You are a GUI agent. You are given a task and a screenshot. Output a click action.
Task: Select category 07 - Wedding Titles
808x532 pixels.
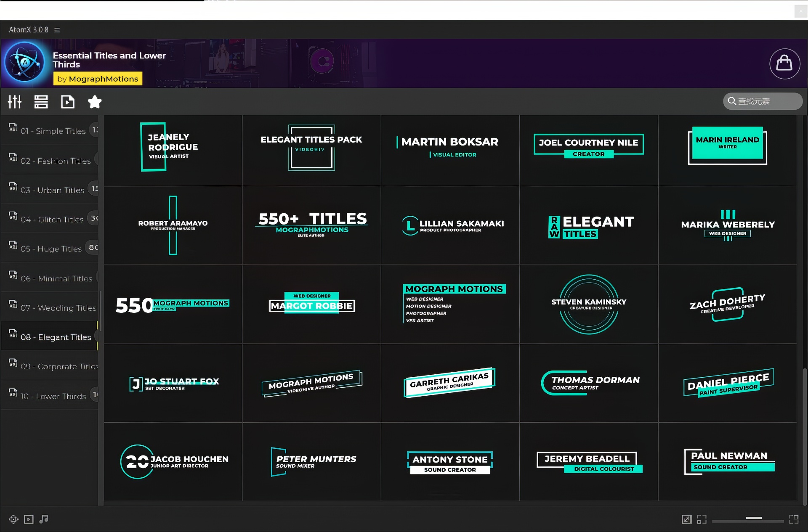pos(50,307)
